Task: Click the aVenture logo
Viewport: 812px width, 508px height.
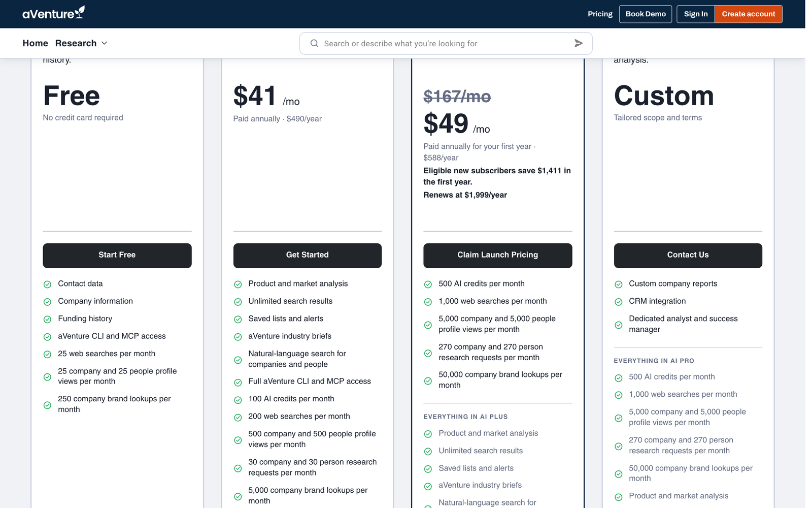Action: click(x=53, y=13)
